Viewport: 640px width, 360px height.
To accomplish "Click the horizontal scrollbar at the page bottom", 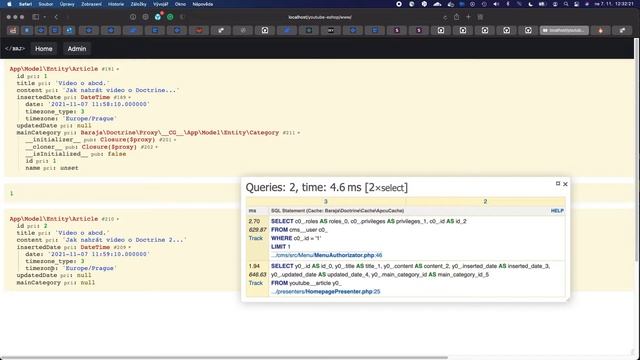I will click(224, 358).
